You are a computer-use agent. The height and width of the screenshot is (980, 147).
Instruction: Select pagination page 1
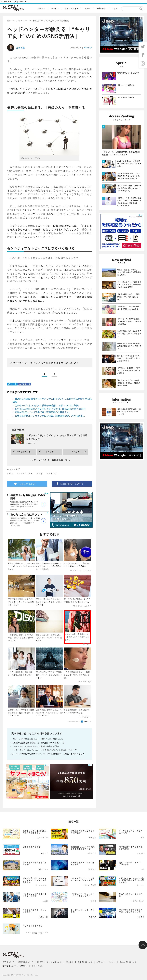click(x=44, y=374)
